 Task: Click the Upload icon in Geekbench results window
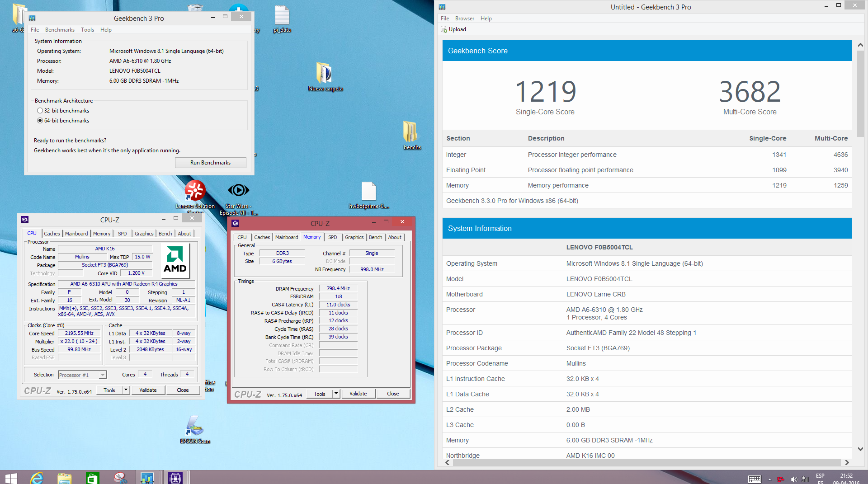(444, 29)
